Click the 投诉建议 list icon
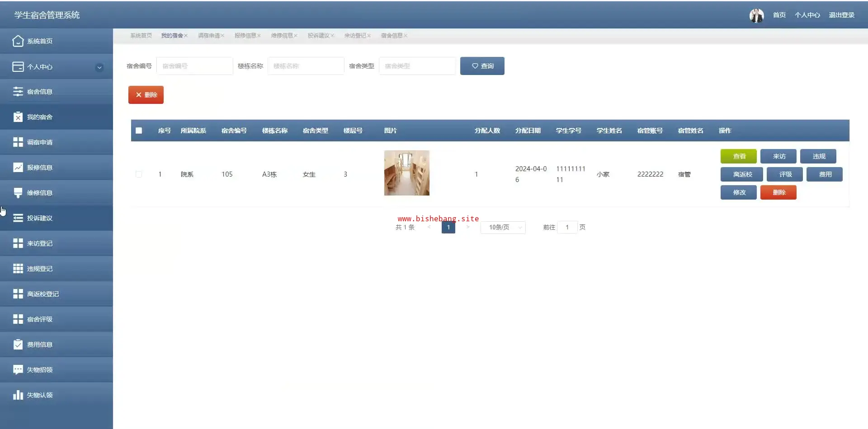This screenshot has width=868, height=429. 18,218
